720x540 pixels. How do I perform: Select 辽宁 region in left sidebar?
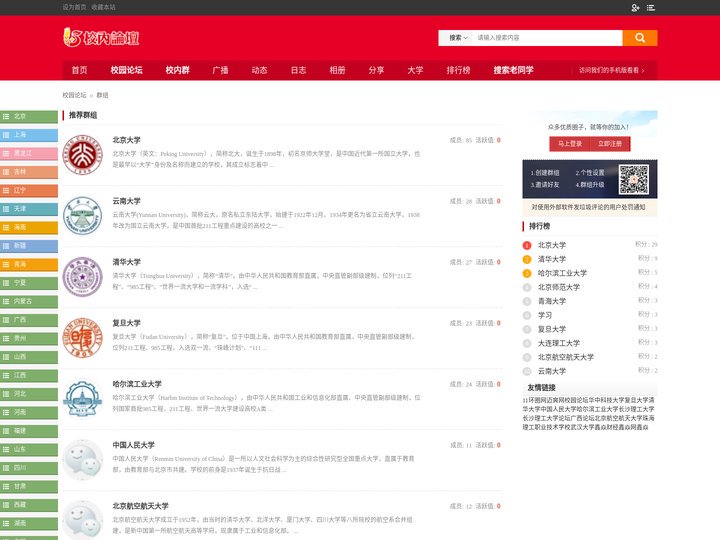click(x=29, y=191)
